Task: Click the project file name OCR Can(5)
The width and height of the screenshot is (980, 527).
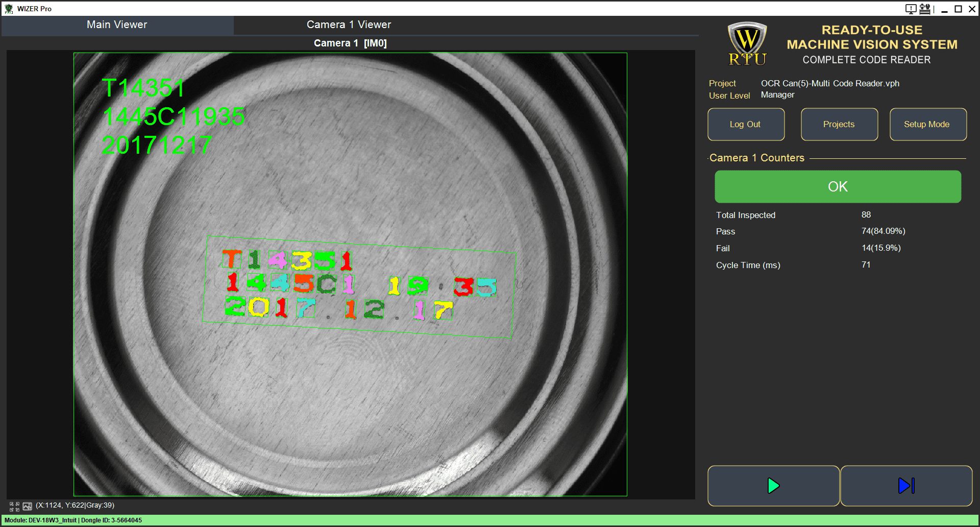Action: (830, 83)
